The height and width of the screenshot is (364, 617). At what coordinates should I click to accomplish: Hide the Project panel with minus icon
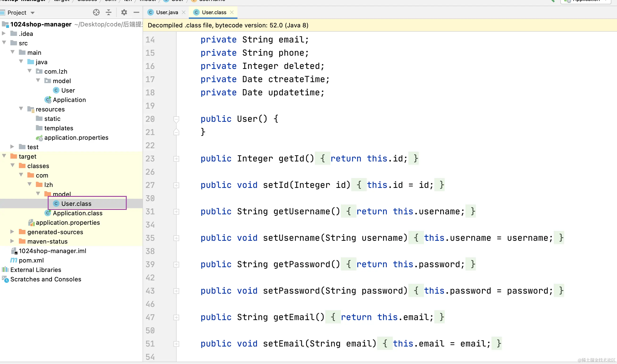(x=136, y=12)
